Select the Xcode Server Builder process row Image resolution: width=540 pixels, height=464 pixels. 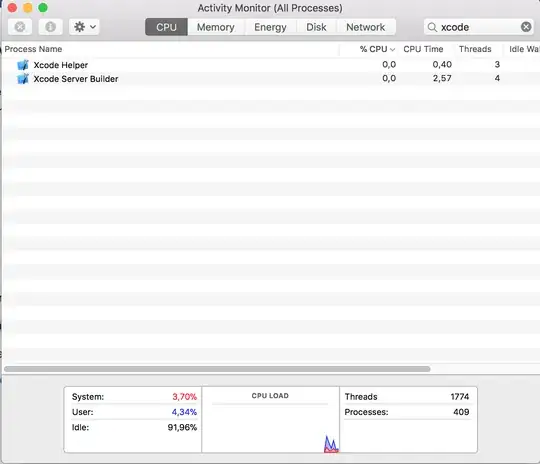tap(271, 79)
